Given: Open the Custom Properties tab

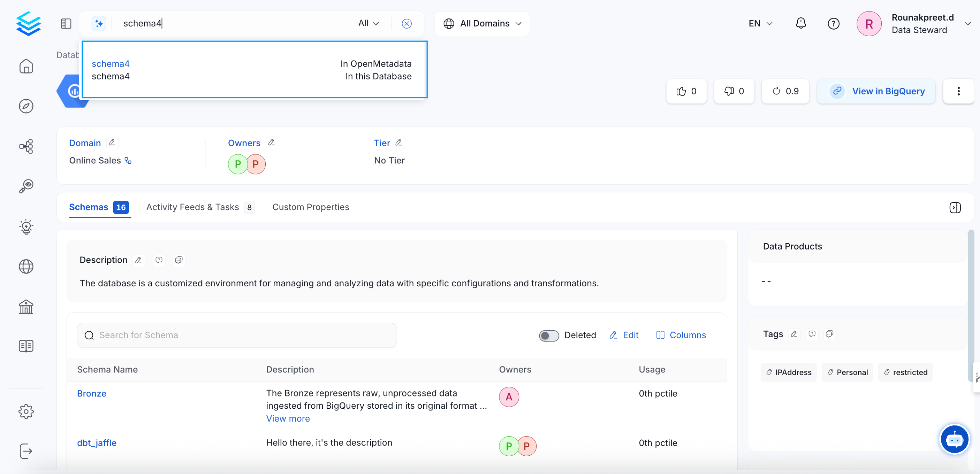Looking at the screenshot, I should point(310,207).
